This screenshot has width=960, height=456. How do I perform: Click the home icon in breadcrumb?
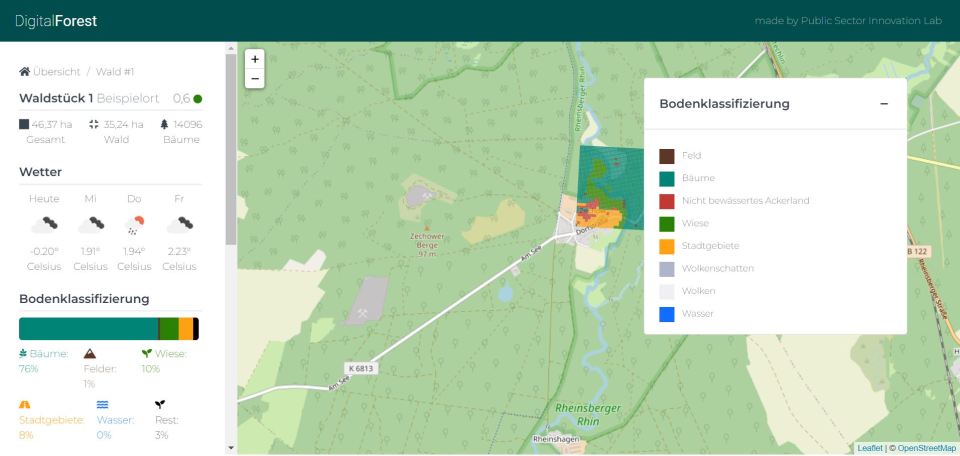[25, 72]
